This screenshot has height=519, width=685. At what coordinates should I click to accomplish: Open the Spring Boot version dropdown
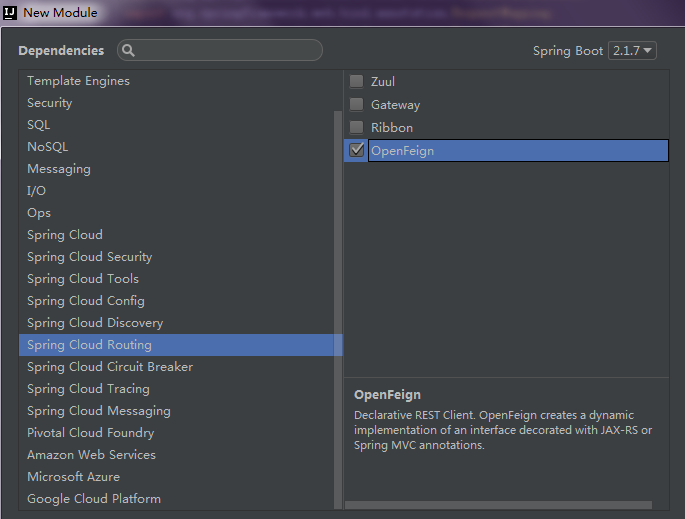[632, 51]
